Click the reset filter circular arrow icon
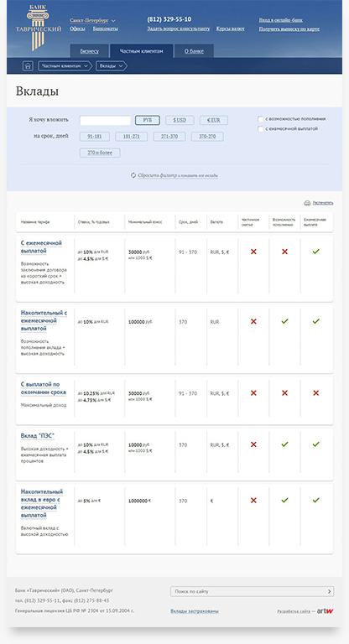This screenshot has height=644, width=349. [133, 175]
